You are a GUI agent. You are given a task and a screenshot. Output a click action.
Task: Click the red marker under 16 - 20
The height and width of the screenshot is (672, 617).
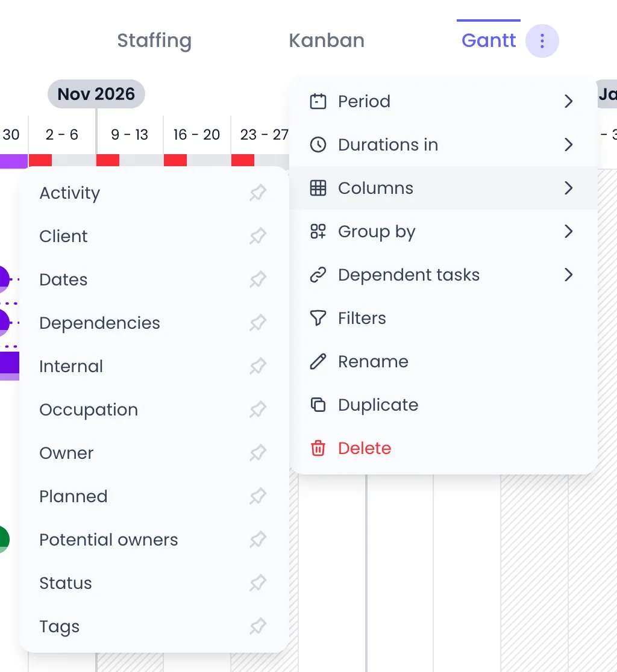click(x=175, y=160)
